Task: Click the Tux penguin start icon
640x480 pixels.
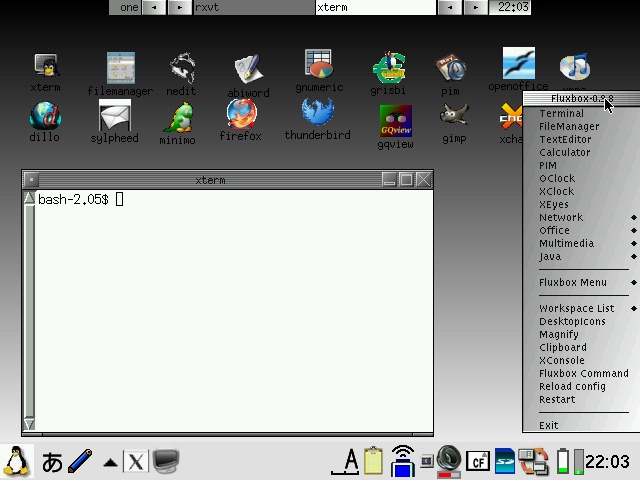Action: click(x=16, y=461)
